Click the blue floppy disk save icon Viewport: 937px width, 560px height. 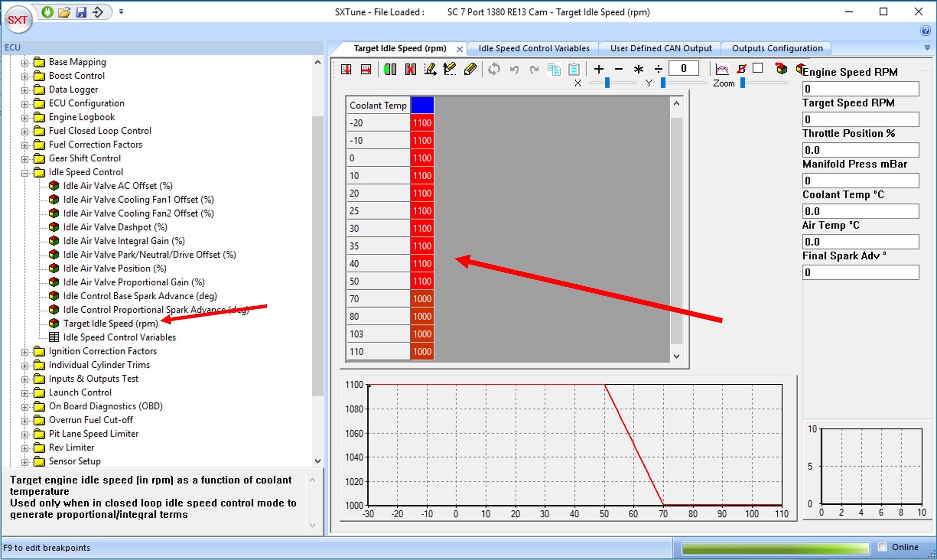[x=81, y=12]
